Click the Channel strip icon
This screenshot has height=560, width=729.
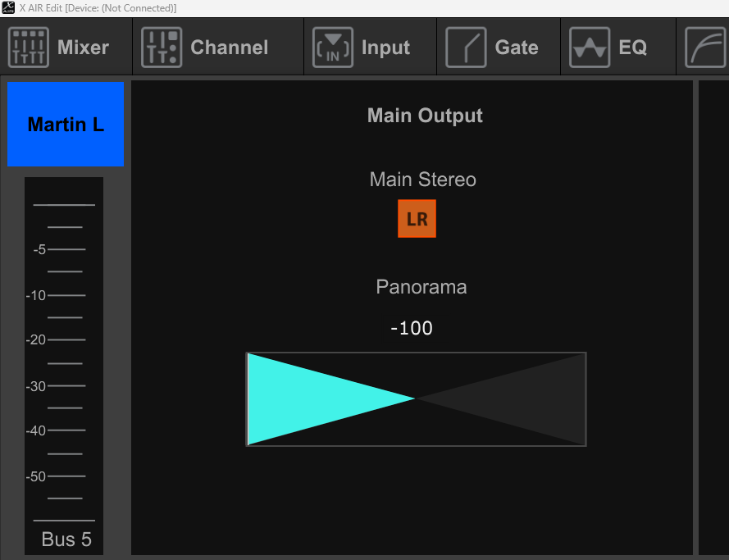point(162,48)
